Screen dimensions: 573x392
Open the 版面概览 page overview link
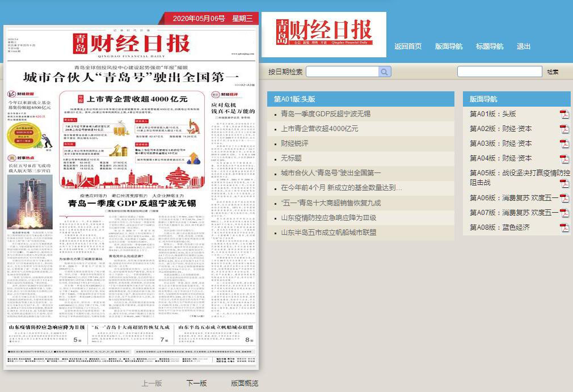point(245,383)
